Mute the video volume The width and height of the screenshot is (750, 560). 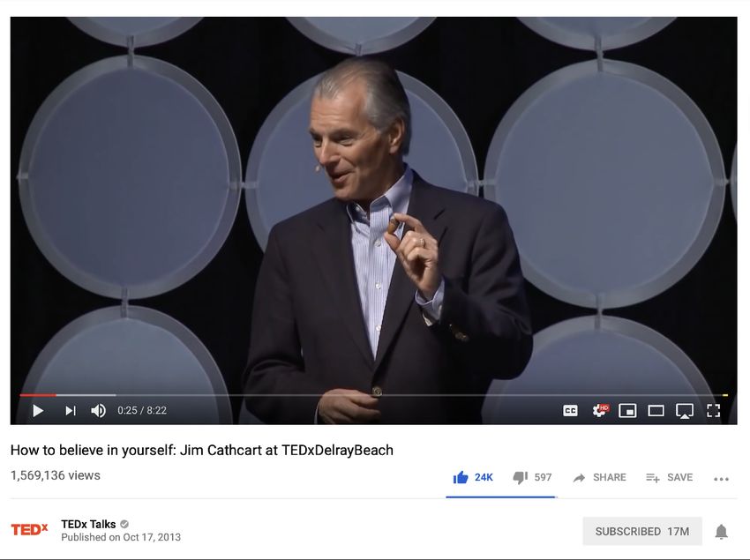pos(98,410)
